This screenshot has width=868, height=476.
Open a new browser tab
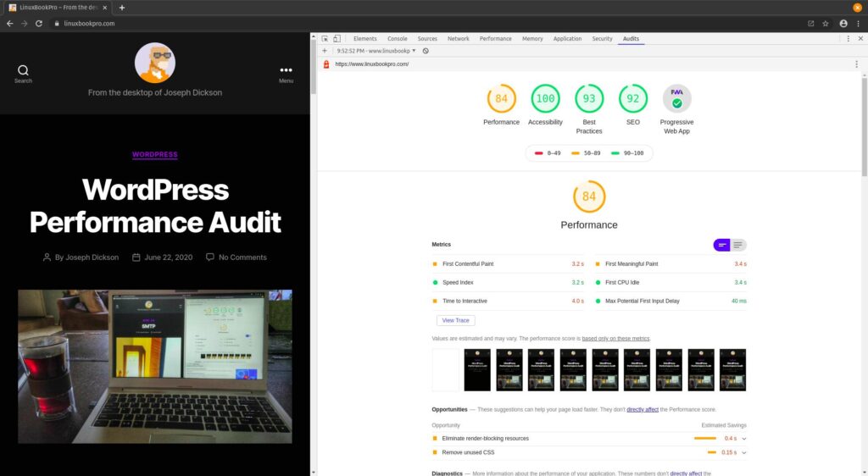click(x=122, y=8)
